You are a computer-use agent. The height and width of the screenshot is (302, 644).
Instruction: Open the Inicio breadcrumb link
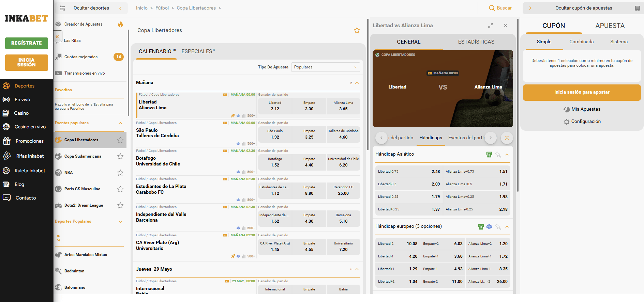(x=141, y=8)
